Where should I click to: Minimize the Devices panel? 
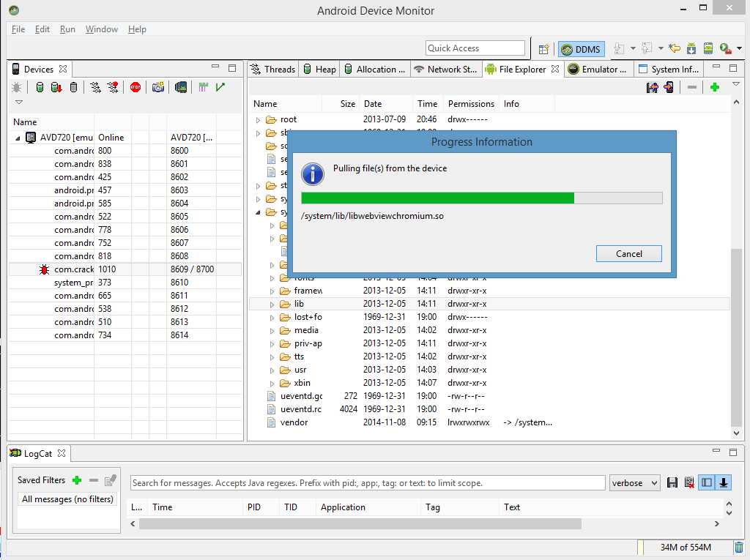point(215,67)
